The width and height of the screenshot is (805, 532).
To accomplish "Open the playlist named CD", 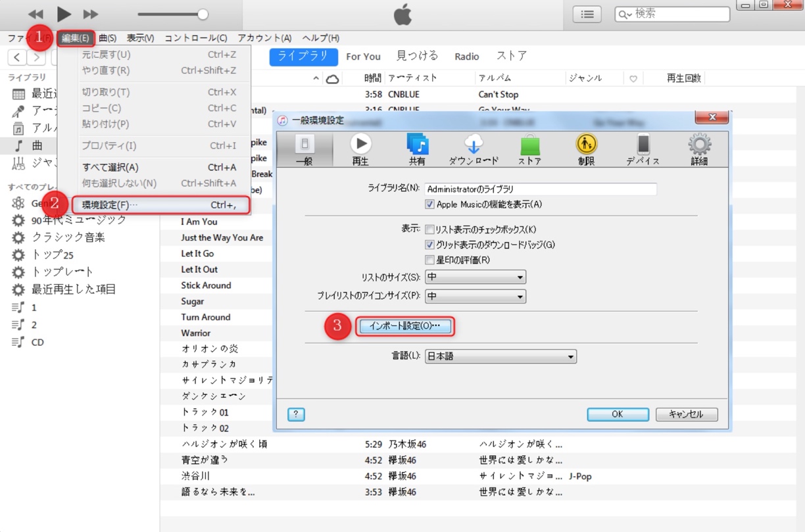I will (x=37, y=342).
